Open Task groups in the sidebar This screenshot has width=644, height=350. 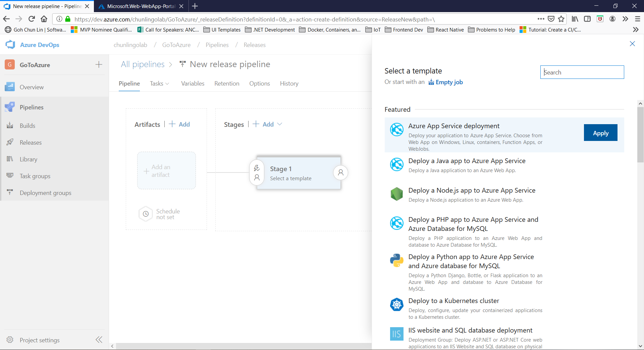[35, 176]
